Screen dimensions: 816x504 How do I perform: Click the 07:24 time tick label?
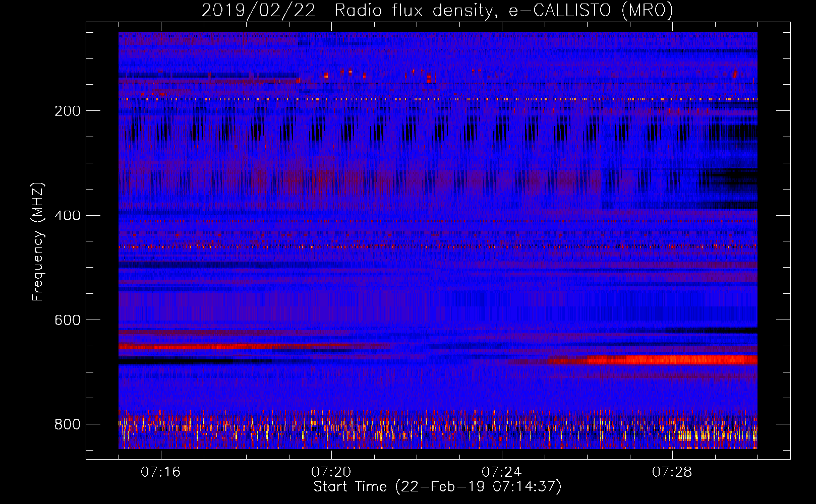pyautogui.click(x=501, y=472)
